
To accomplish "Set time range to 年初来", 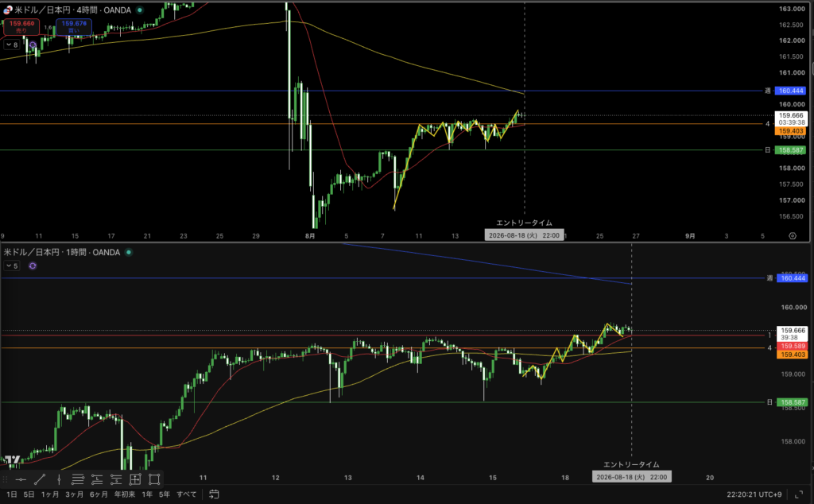I will click(125, 494).
